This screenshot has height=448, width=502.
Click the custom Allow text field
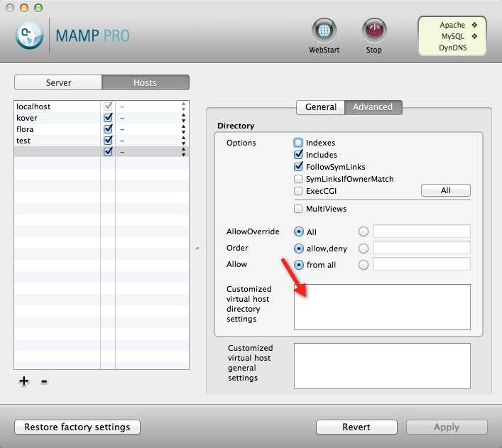[422, 265]
